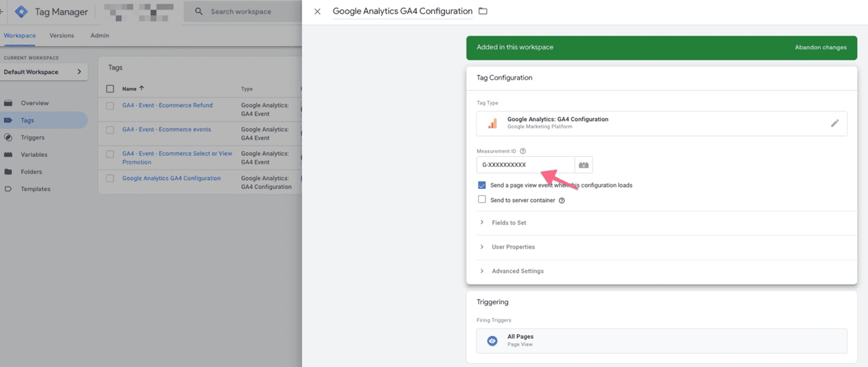The height and width of the screenshot is (367, 868).
Task: Open GA4 - Event - Ecommerce Refund tag
Action: coord(168,105)
